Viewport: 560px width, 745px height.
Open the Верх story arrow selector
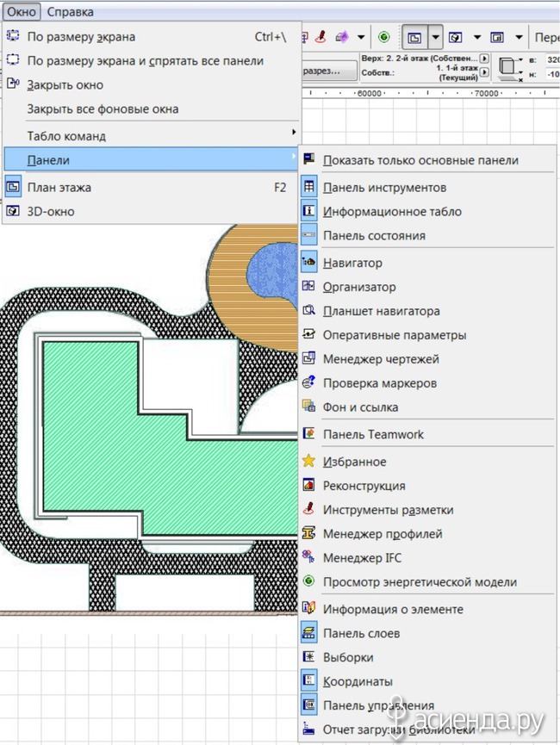(x=484, y=59)
